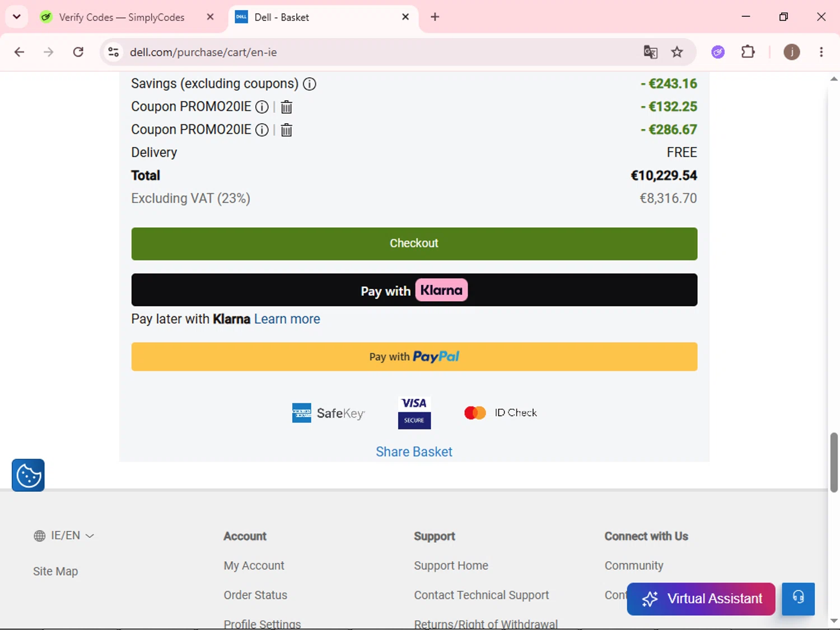The height and width of the screenshot is (630, 840).
Task: Open the Virtual Assistant chat
Action: [x=701, y=599]
